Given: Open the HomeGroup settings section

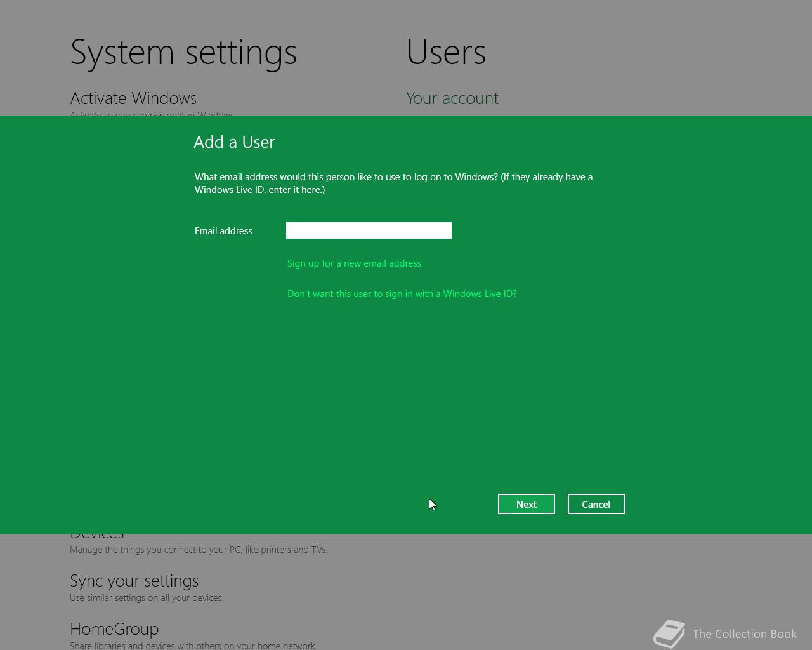Looking at the screenshot, I should 114,629.
